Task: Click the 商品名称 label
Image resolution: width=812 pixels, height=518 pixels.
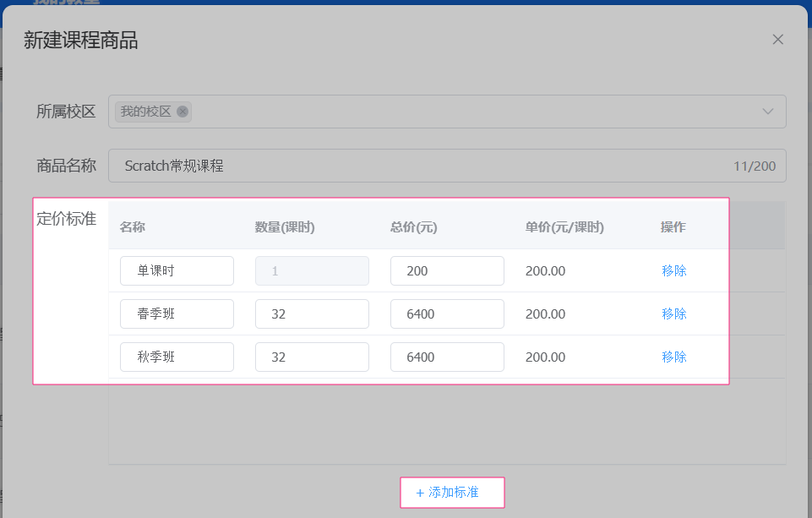Action: 66,166
